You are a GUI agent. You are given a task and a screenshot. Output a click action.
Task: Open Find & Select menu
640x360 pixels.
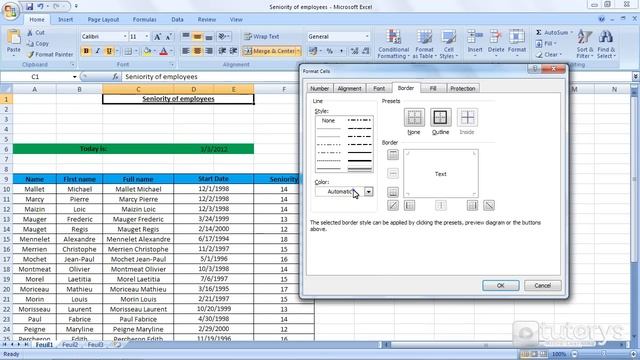pyautogui.click(x=606, y=44)
